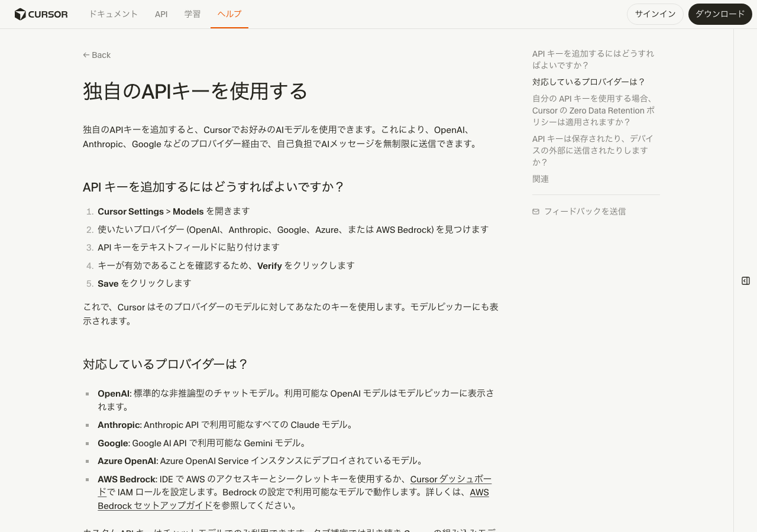Toggle the right sidebar panel icon
The height and width of the screenshot is (532, 757).
746,281
